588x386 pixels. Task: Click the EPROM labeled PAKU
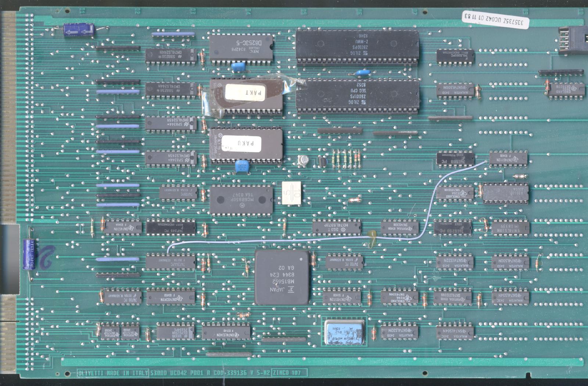click(246, 145)
